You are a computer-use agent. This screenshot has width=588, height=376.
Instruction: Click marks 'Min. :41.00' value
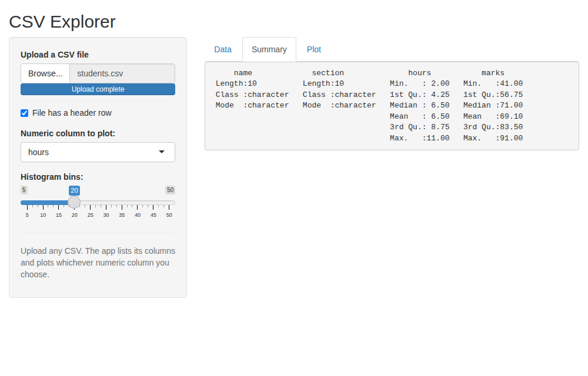493,83
